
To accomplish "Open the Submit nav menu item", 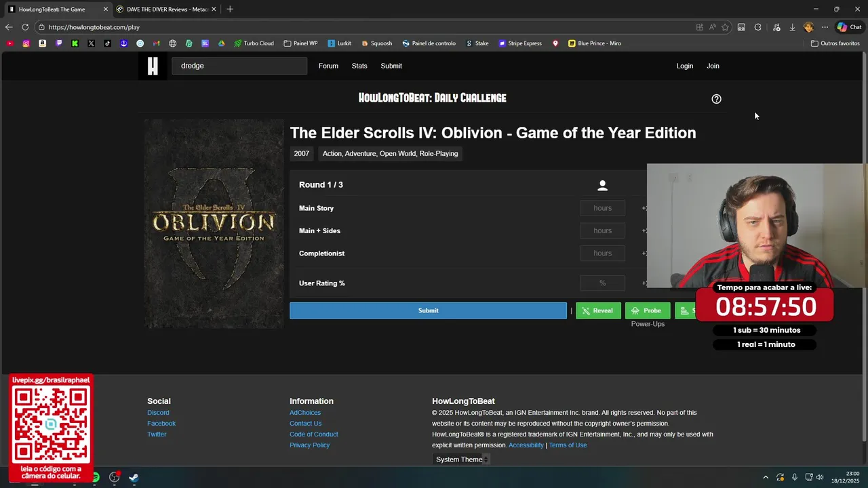I will point(391,66).
